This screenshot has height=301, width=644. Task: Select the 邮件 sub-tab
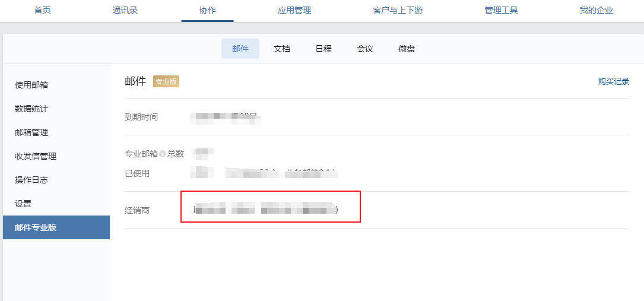coord(240,49)
